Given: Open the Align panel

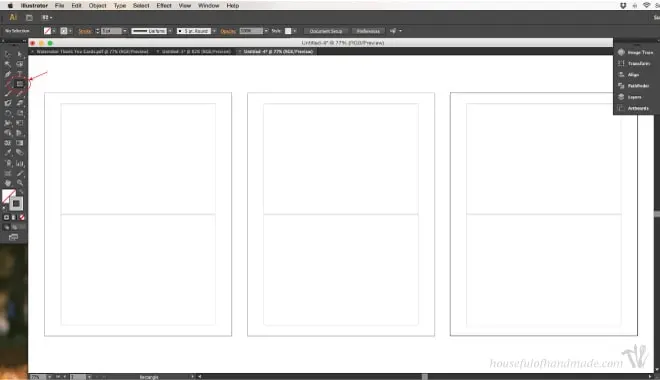Looking at the screenshot, I should (629, 74).
